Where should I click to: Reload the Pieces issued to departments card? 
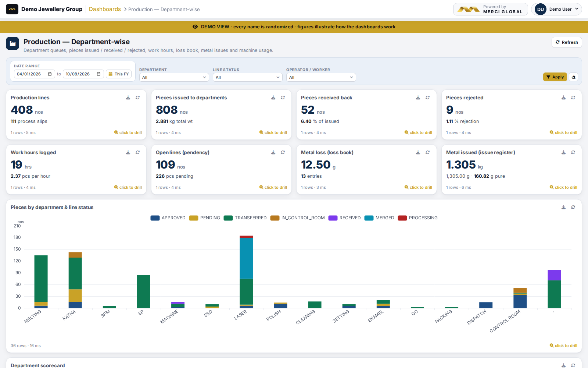coord(283,98)
